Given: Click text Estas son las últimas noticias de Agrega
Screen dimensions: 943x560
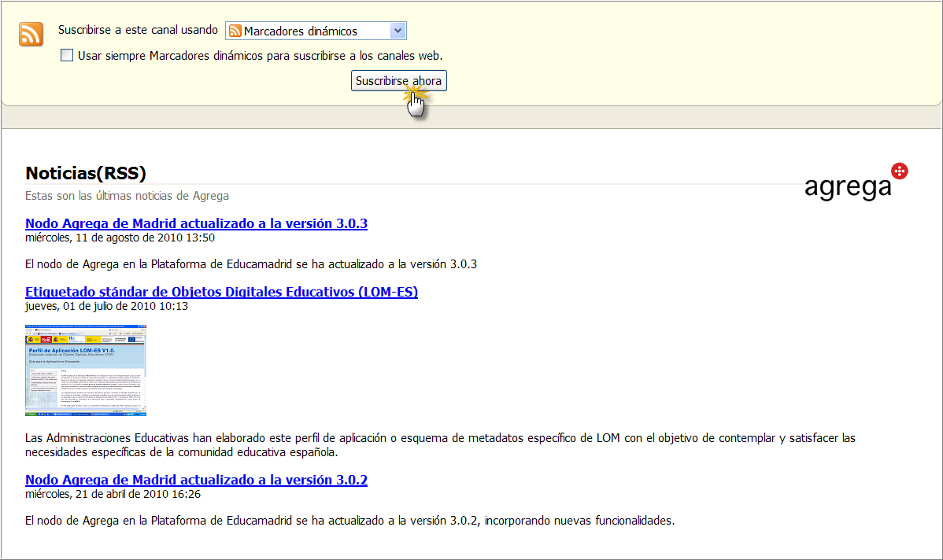Looking at the screenshot, I should (x=127, y=196).
